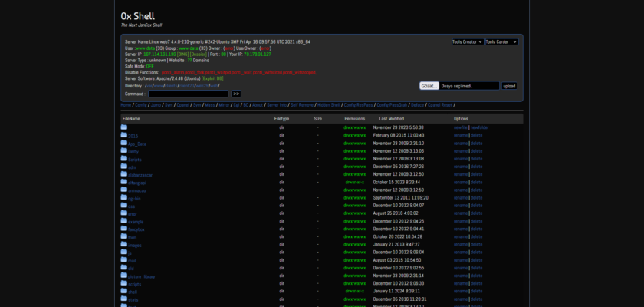Open the About menu link
Screen dimensions: 644x307
click(x=258, y=105)
